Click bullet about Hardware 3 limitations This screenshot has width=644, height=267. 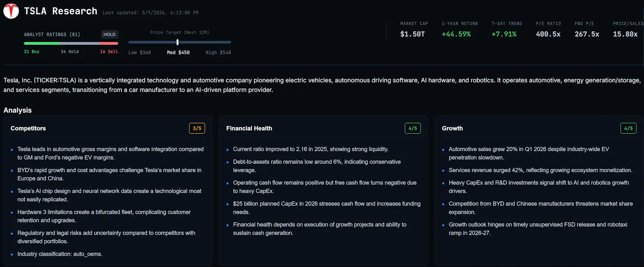click(x=104, y=216)
